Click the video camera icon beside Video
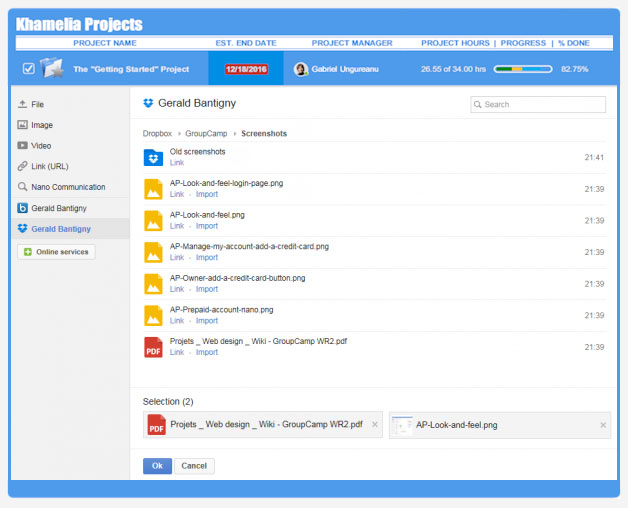The image size is (628, 508). click(x=22, y=145)
